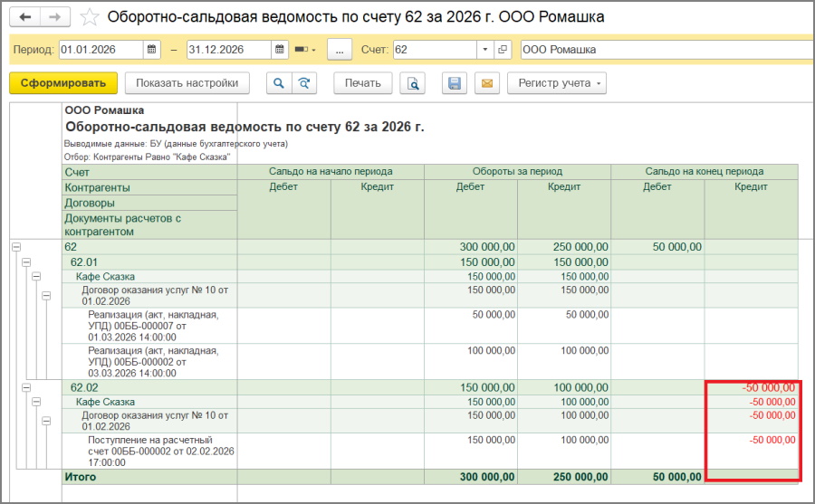Open the account field dropdown arrow
This screenshot has width=815, height=504.
pyautogui.click(x=484, y=50)
